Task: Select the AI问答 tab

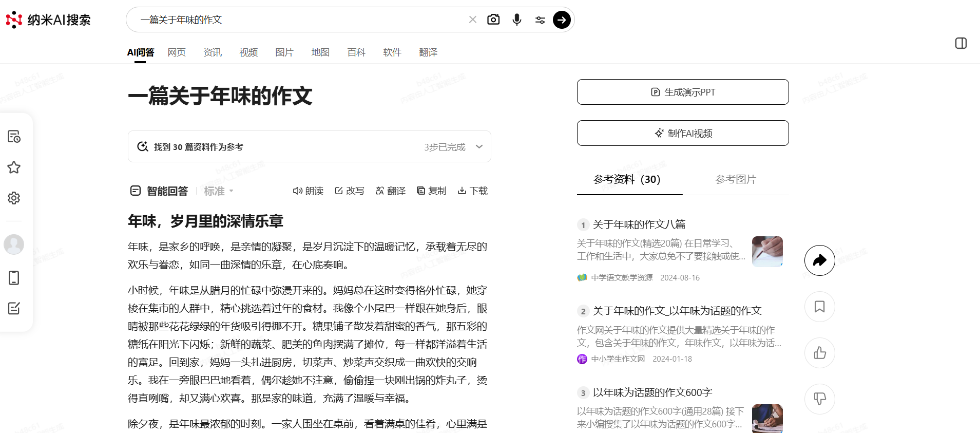Action: (x=141, y=52)
